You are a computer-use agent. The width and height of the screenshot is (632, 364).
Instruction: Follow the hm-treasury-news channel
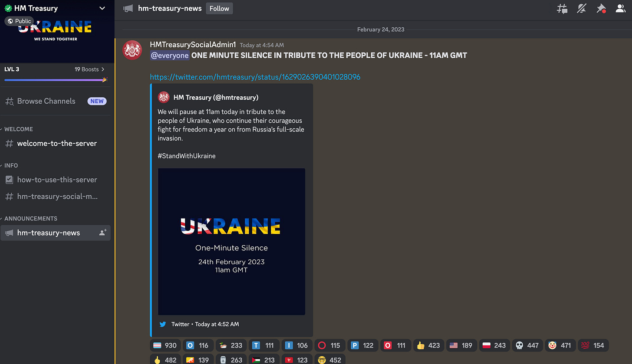point(219,8)
